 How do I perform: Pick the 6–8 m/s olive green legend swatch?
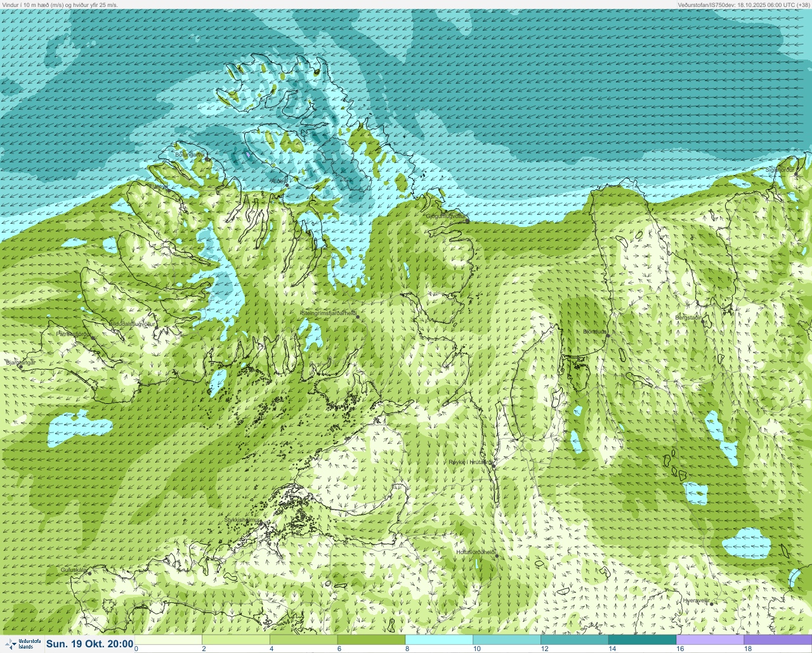point(371,640)
